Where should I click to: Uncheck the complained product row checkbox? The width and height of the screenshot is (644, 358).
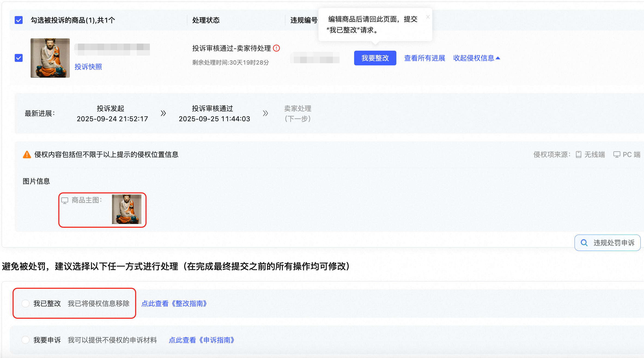click(19, 58)
